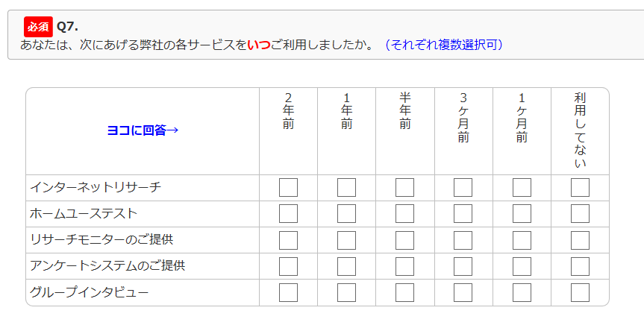Click the ヨコに回答→ header text
The height and width of the screenshot is (328, 644).
(143, 130)
